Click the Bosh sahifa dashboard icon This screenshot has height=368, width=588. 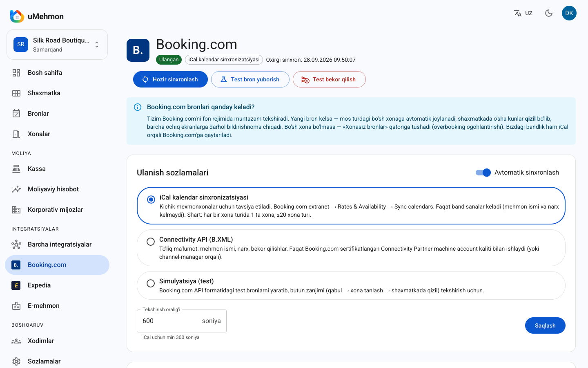(16, 73)
